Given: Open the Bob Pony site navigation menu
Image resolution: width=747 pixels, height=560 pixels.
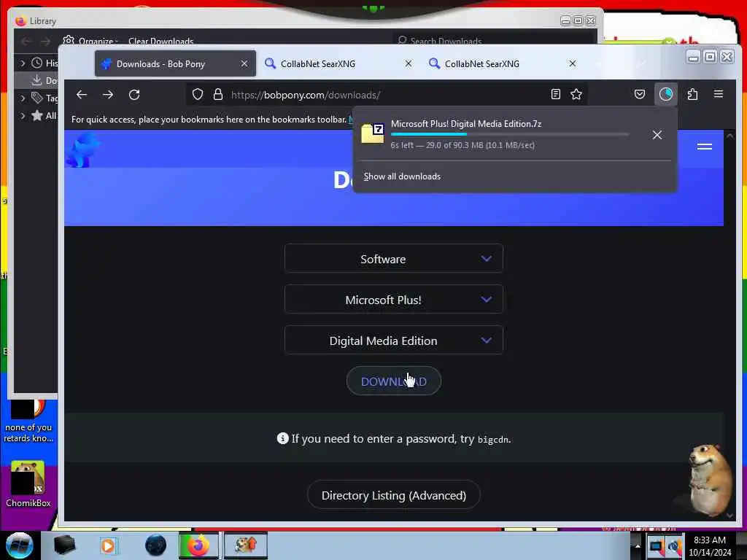Looking at the screenshot, I should tap(705, 147).
